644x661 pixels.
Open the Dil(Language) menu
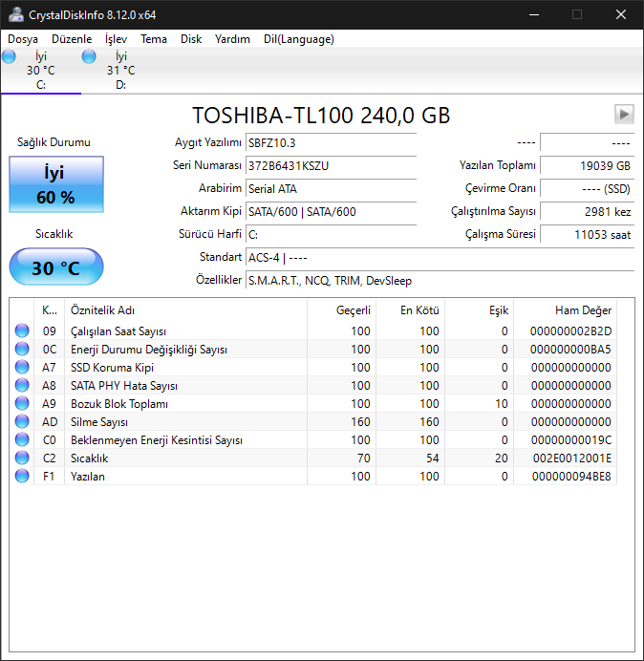click(299, 39)
